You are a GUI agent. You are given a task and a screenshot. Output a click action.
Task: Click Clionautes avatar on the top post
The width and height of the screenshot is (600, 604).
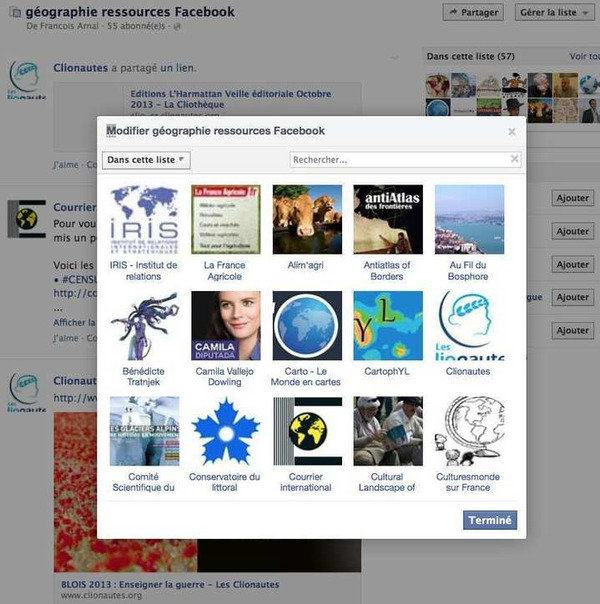(x=27, y=79)
